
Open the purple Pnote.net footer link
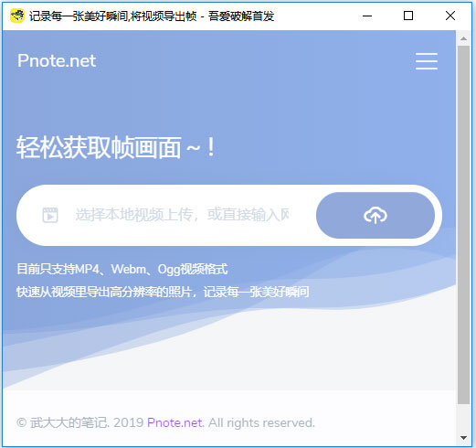175,422
